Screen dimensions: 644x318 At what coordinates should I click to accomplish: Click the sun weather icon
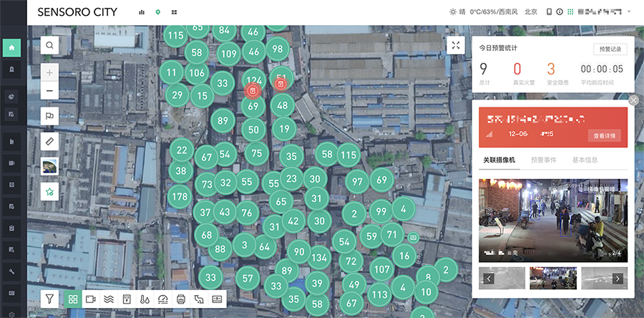pos(453,12)
